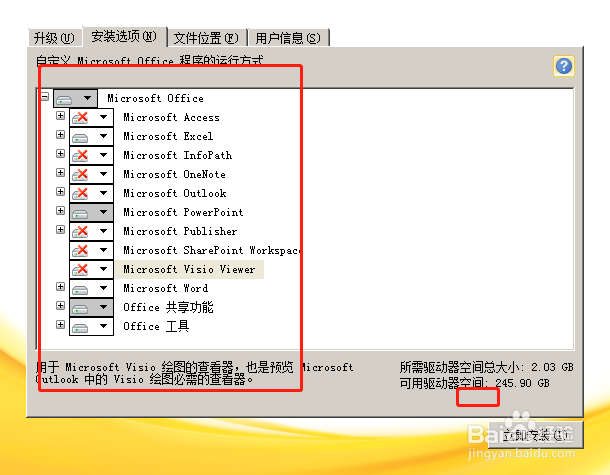Open the help icon at top right
This screenshot has width=610, height=475.
pos(564,66)
